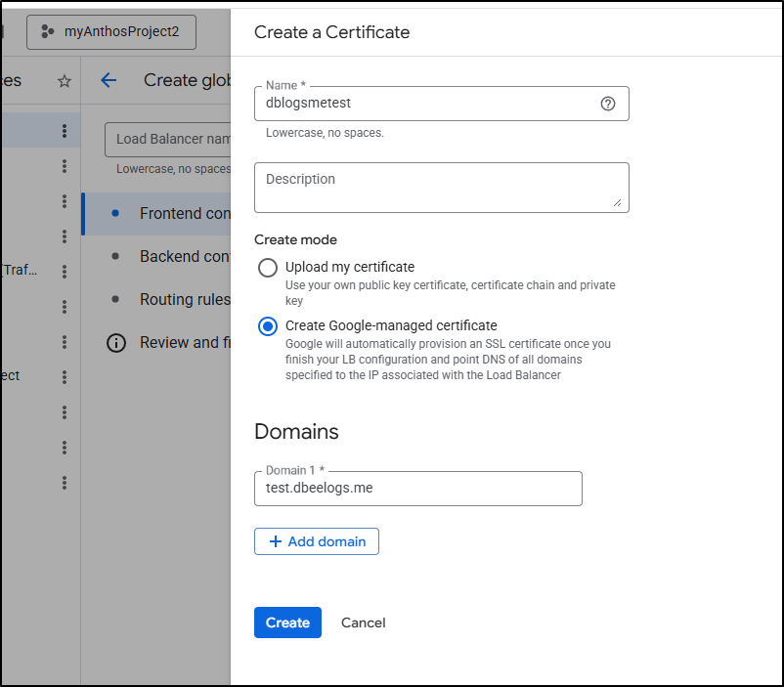The image size is (784, 687).
Task: Switch to the Backend configuration step
Action: (x=184, y=256)
